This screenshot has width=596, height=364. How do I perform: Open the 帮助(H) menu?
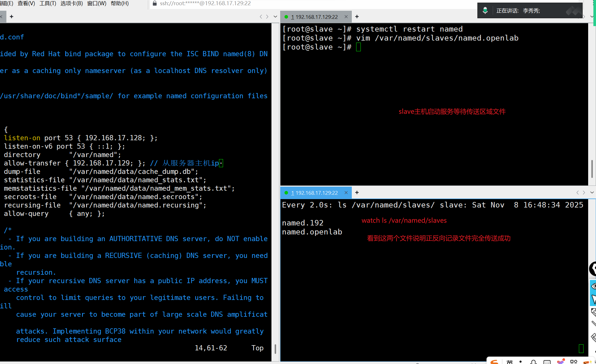(x=119, y=3)
